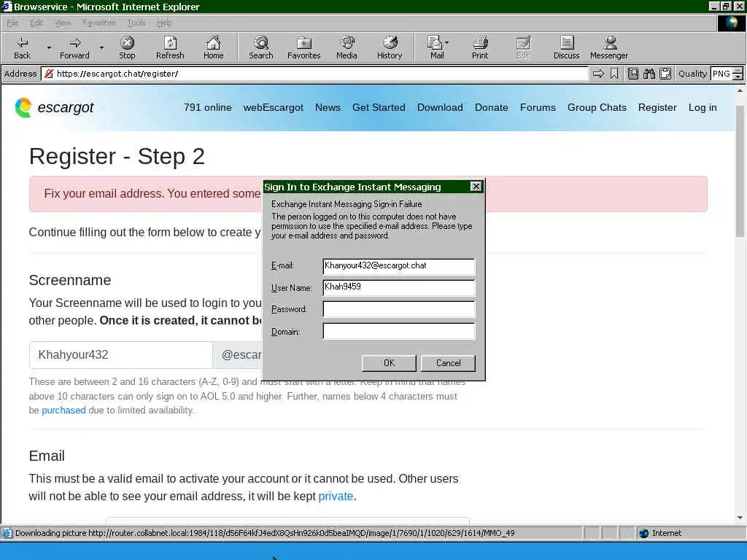Open the webEscargot nav link
The width and height of the screenshot is (747, 560).
pyautogui.click(x=274, y=108)
